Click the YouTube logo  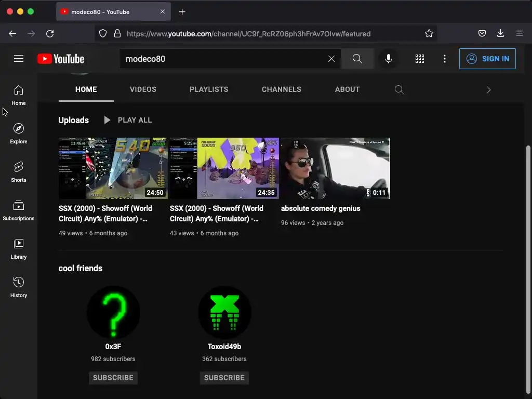coord(61,59)
